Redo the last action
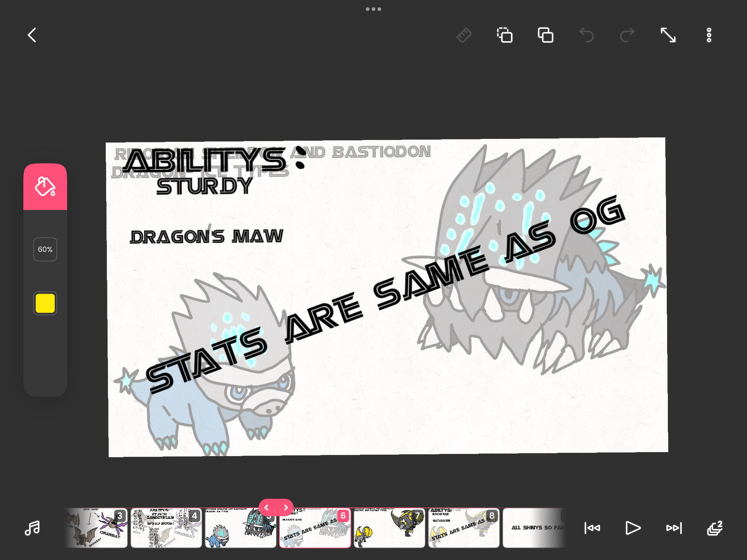Screen dimensions: 747x560 pyautogui.click(x=627, y=35)
